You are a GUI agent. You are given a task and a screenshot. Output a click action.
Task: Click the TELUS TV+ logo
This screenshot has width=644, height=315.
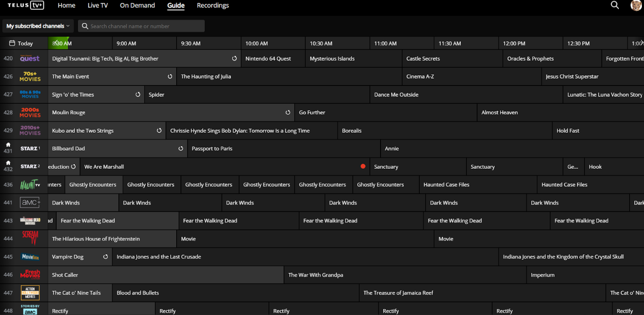click(26, 5)
